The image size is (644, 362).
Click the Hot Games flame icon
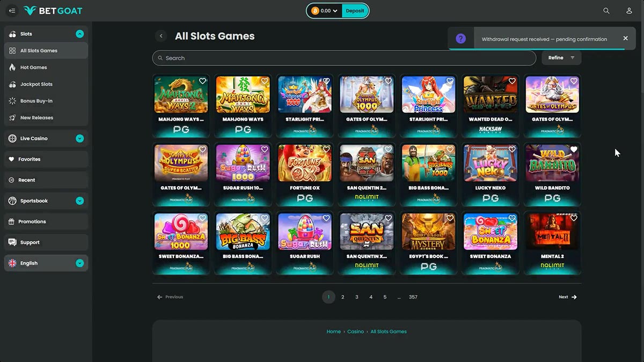click(12, 68)
